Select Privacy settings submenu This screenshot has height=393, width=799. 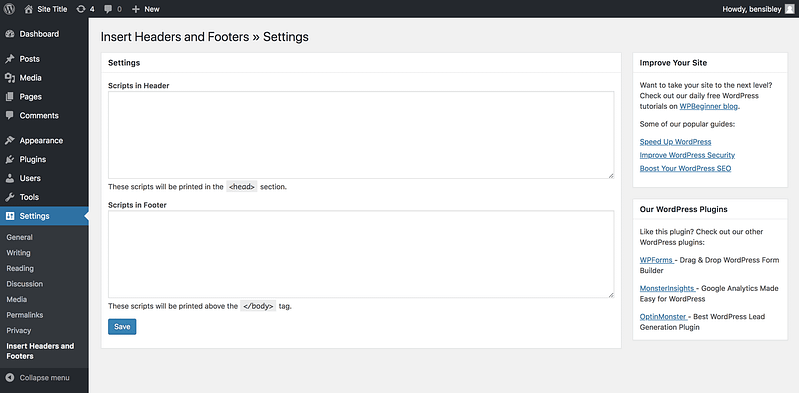click(x=18, y=330)
